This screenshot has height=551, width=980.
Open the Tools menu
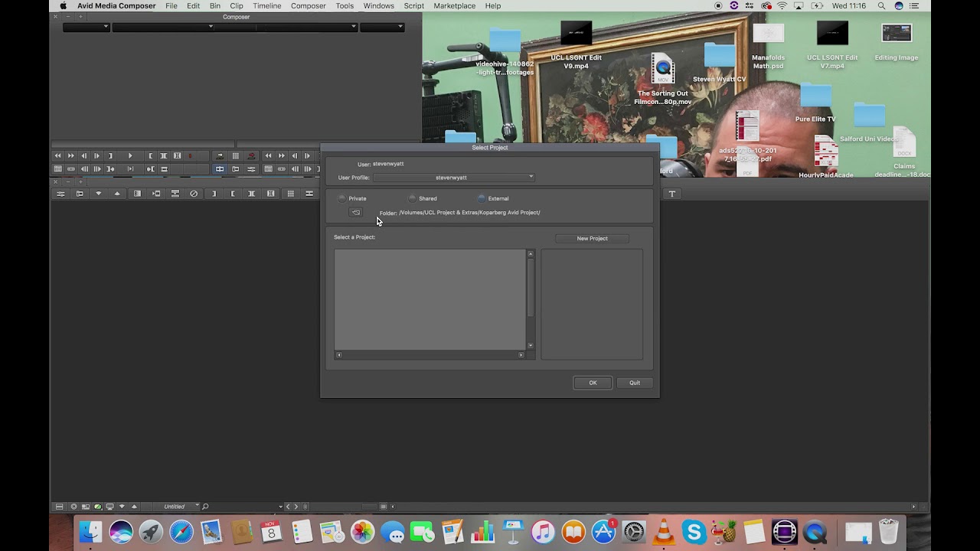345,6
